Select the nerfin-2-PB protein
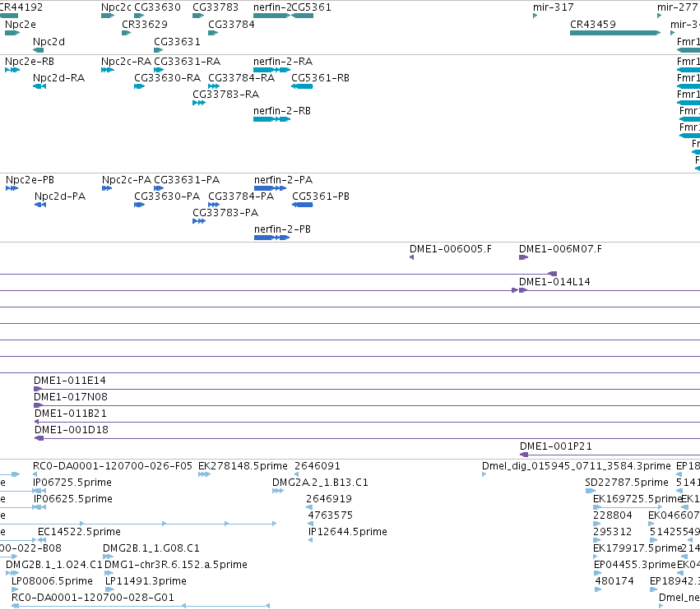The width and height of the screenshot is (700, 610). (272, 238)
